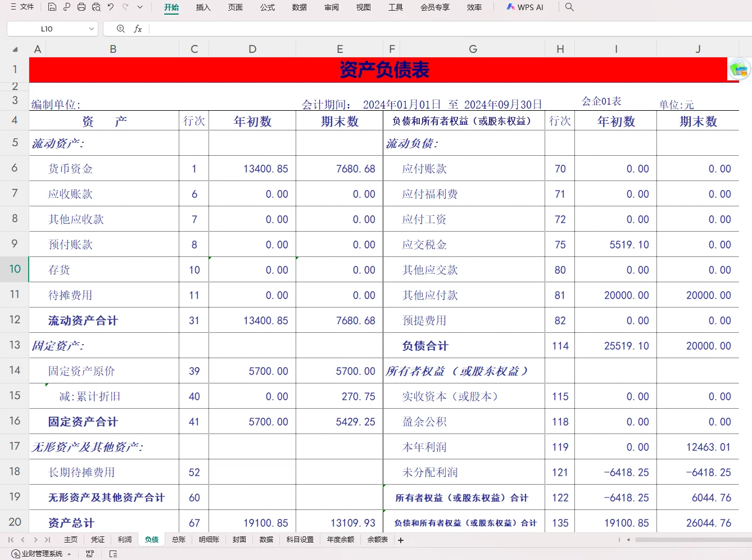This screenshot has width=752, height=560.
Task: Select the Save icon in the toolbar
Action: point(52,7)
